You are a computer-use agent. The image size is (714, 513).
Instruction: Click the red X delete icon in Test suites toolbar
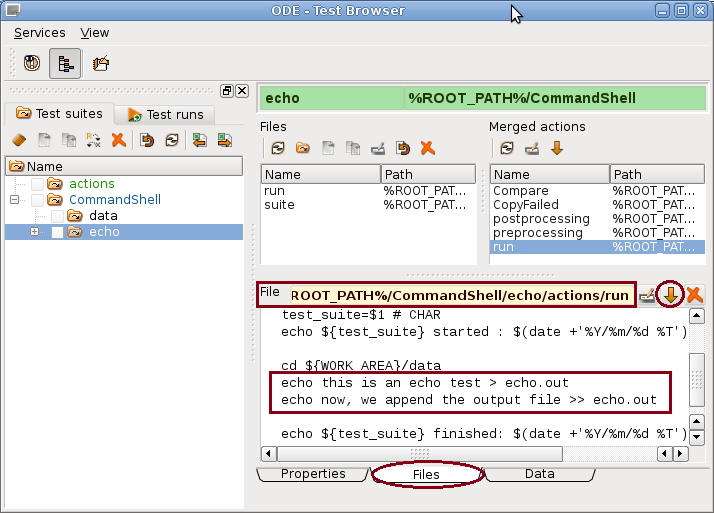coord(118,140)
